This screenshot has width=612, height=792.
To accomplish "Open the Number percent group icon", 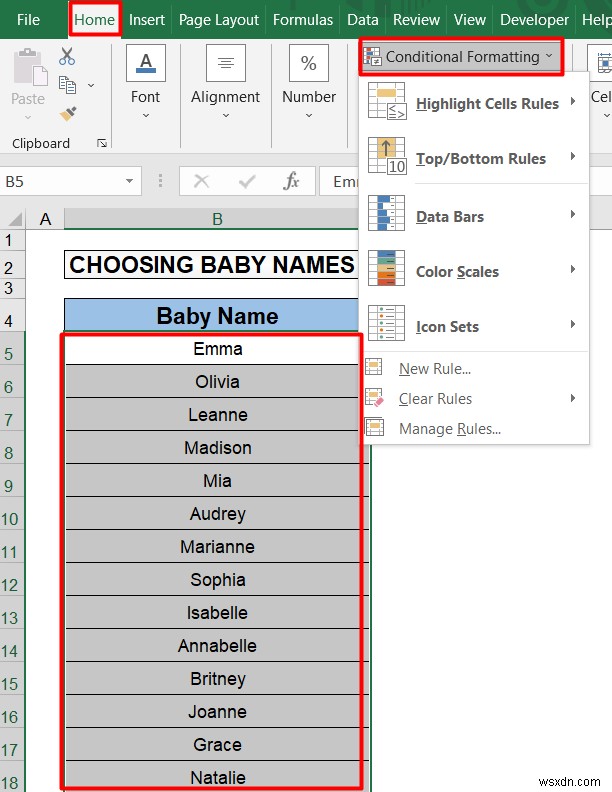I will click(x=309, y=63).
